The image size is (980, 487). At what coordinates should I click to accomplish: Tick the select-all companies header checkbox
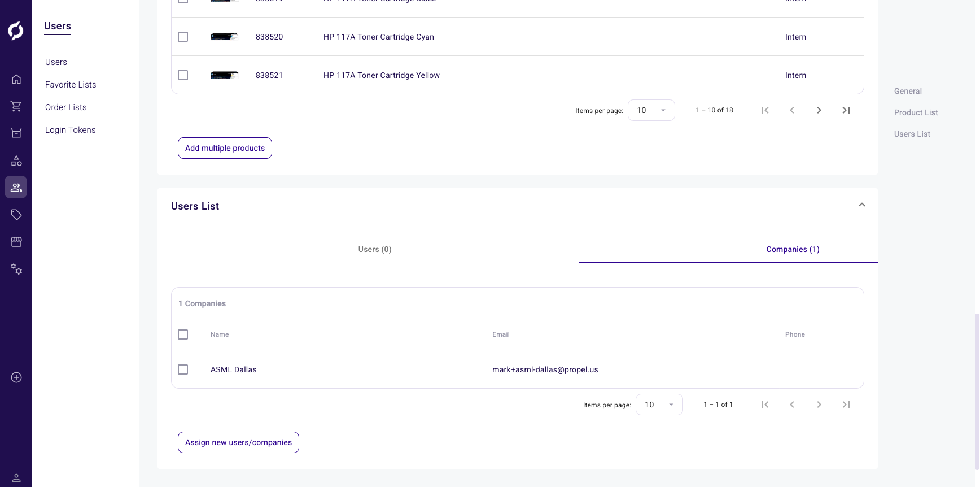tap(183, 334)
